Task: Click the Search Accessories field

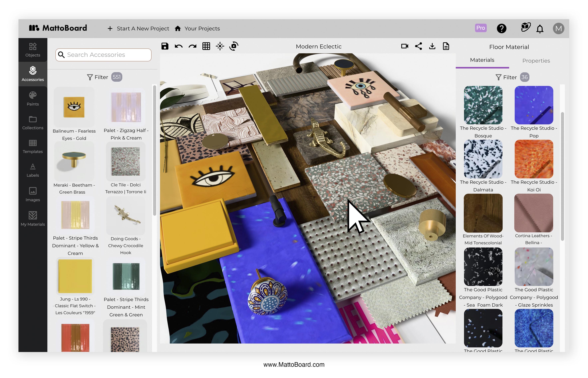Action: coord(103,55)
